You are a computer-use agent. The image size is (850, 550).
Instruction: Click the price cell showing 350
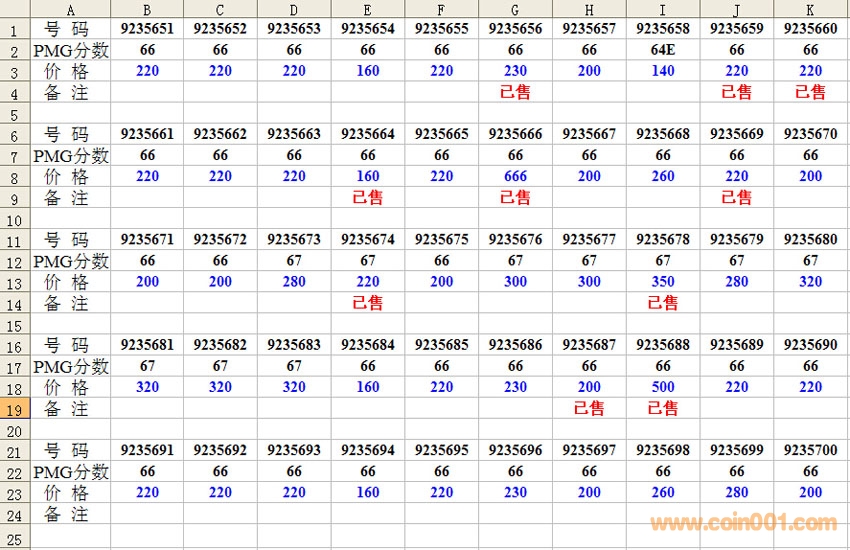pos(663,282)
